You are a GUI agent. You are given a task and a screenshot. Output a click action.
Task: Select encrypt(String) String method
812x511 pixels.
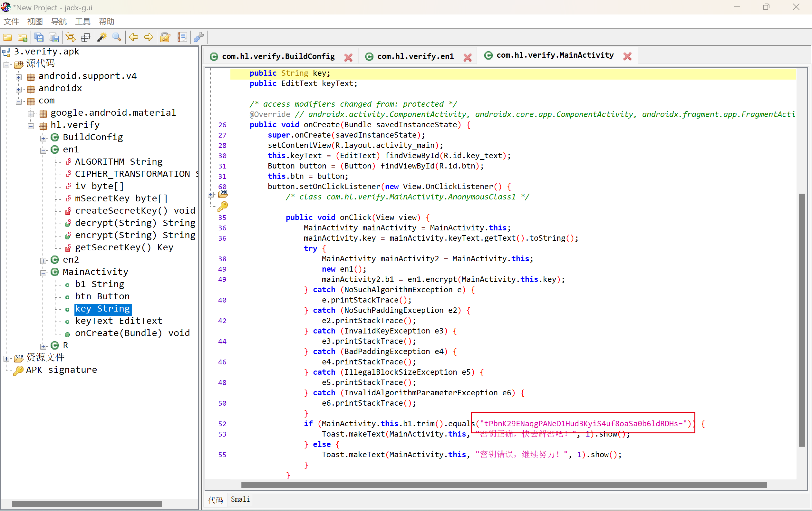[x=135, y=235]
